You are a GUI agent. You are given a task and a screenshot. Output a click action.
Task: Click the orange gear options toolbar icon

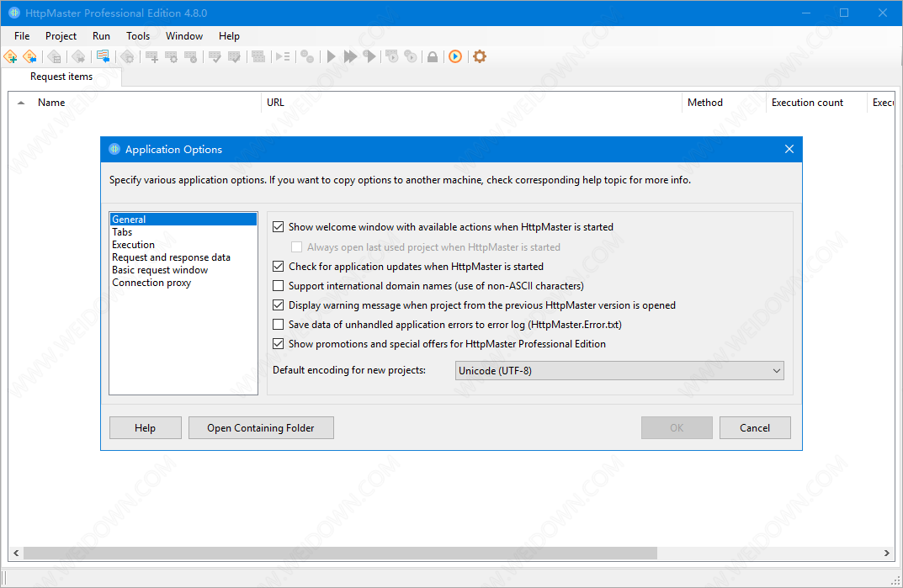[x=480, y=56]
